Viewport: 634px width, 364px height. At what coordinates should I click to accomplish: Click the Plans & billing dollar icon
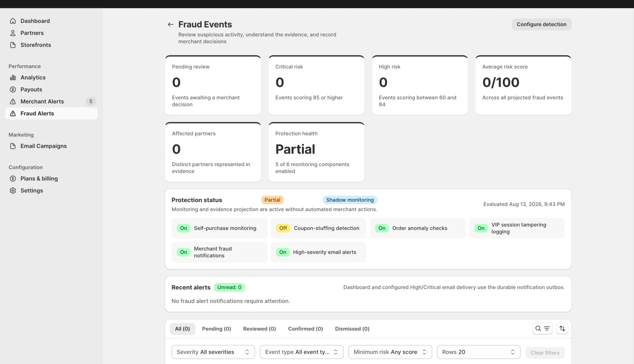13,178
